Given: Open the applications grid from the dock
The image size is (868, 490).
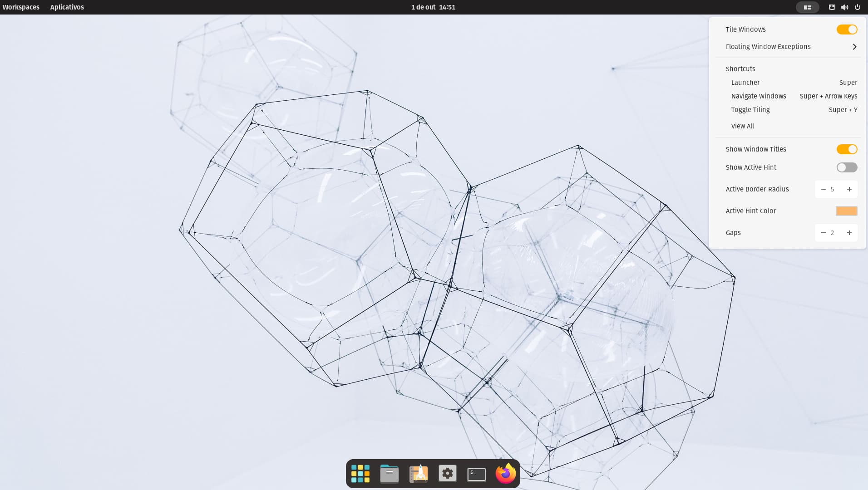Looking at the screenshot, I should click(360, 474).
